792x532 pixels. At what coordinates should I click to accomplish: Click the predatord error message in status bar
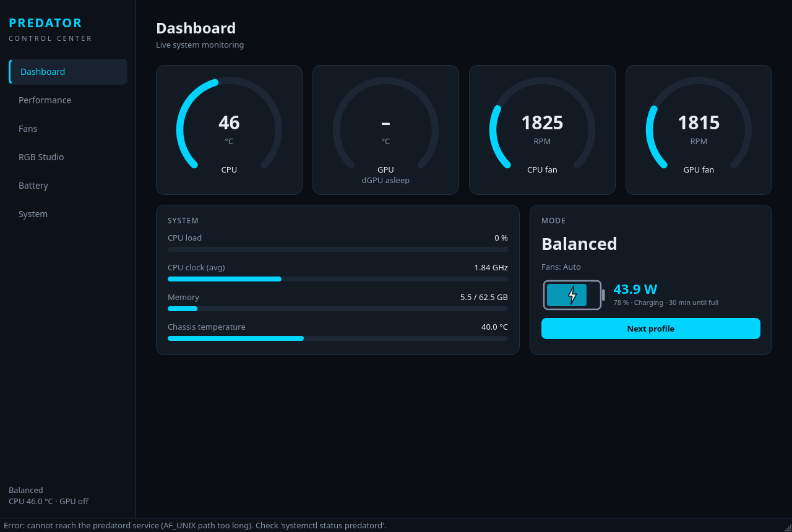[195, 525]
